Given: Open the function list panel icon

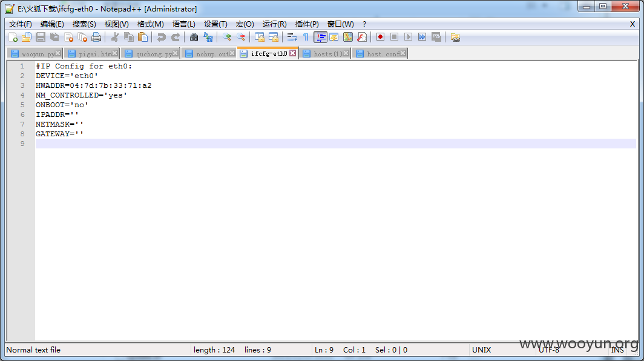Looking at the screenshot, I should click(x=362, y=38).
